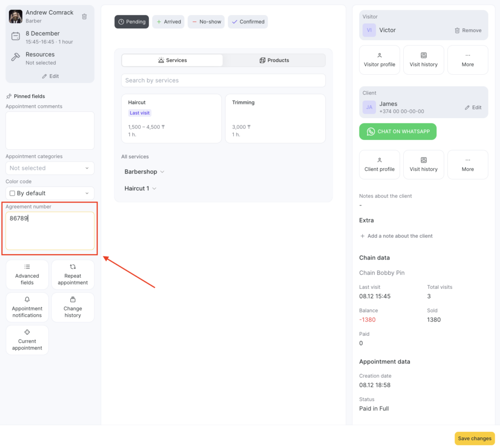Click the Repeat appointment icon button

pyautogui.click(x=73, y=275)
